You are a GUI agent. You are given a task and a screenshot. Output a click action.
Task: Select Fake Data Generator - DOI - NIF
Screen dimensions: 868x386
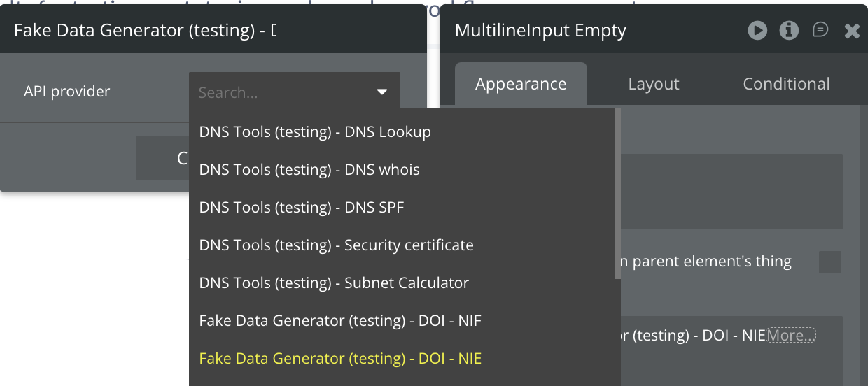tap(340, 321)
